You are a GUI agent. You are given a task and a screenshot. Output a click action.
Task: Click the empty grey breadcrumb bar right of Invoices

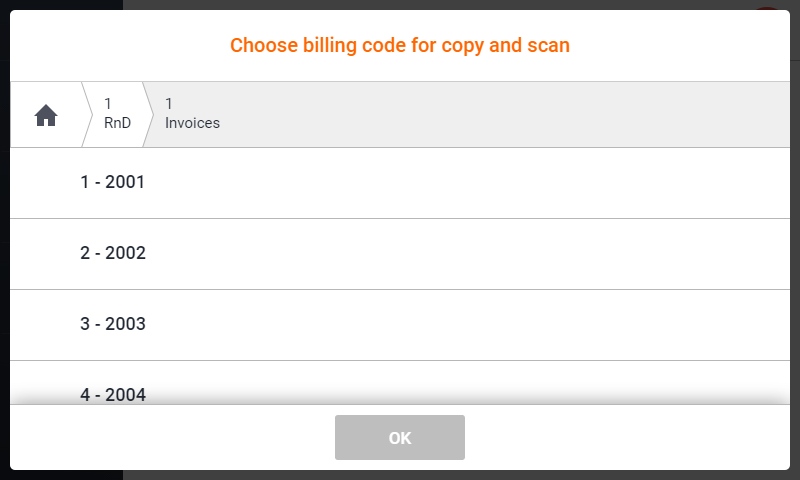click(500, 114)
